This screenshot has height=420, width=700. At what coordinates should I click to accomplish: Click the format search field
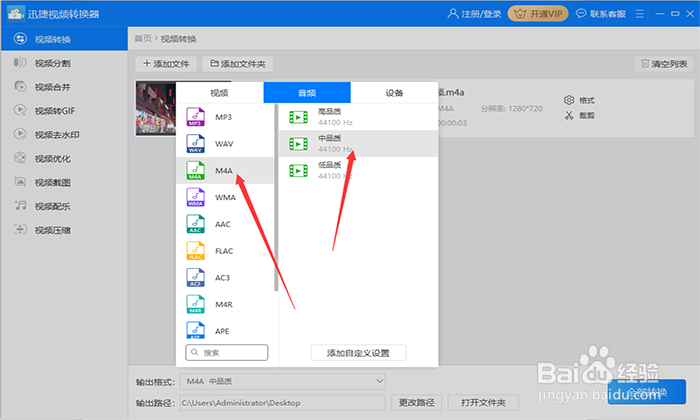[x=227, y=352]
